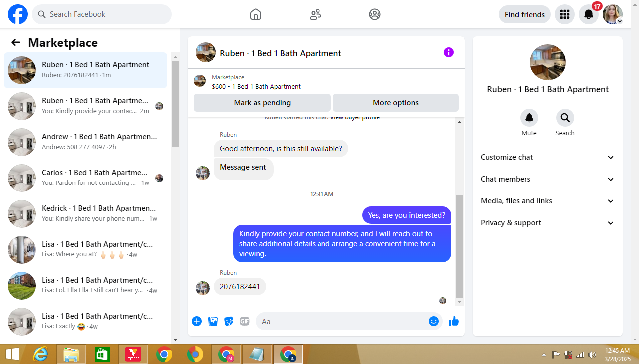Open Notepad from the taskbar
The width and height of the screenshot is (639, 364).
(257, 354)
